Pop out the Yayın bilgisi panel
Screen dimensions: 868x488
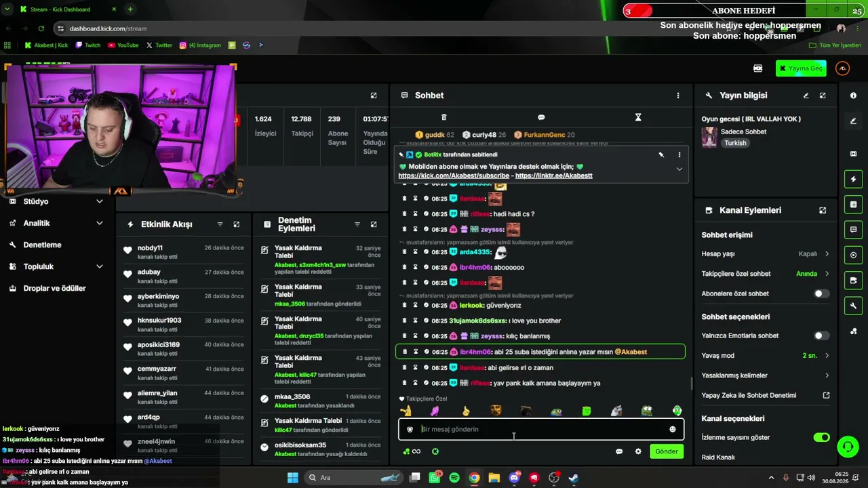pos(823,96)
